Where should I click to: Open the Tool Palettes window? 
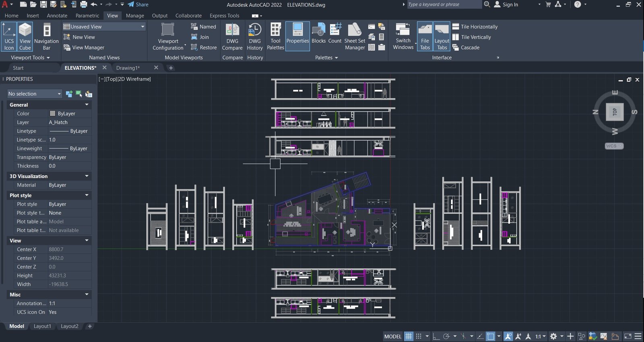(x=276, y=37)
